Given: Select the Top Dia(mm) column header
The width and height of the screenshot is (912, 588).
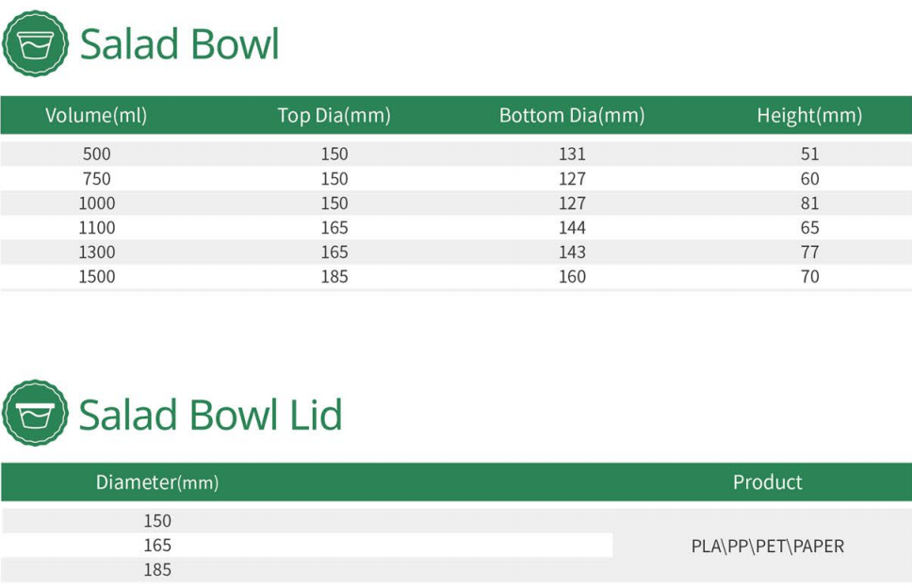Looking at the screenshot, I should (334, 116).
